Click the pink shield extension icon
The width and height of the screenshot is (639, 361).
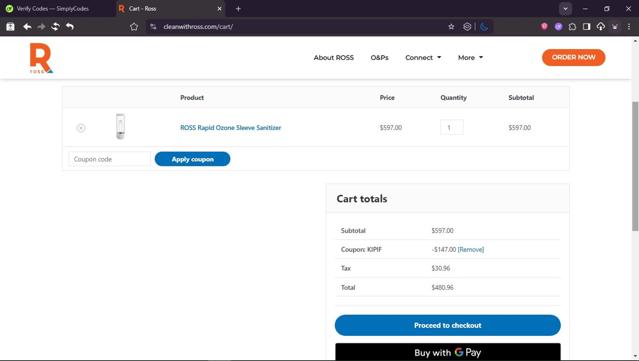[x=544, y=26]
